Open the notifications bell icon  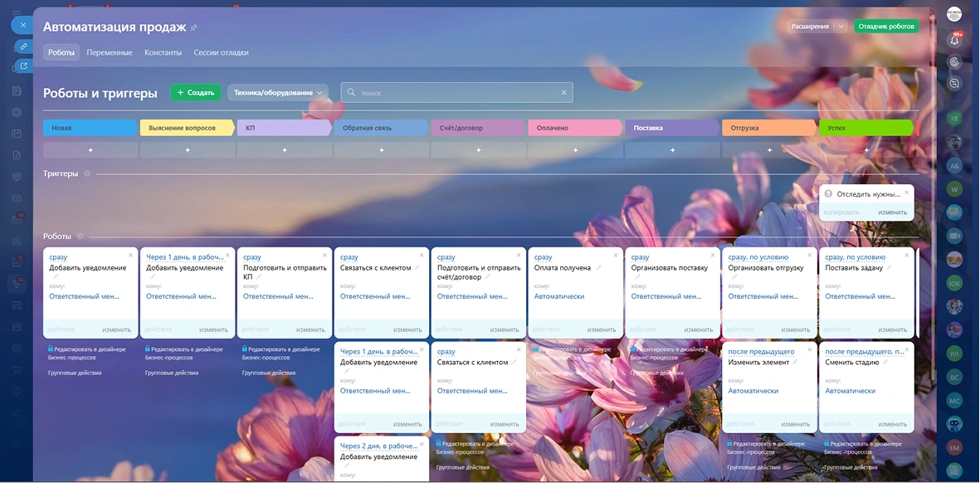coord(954,40)
